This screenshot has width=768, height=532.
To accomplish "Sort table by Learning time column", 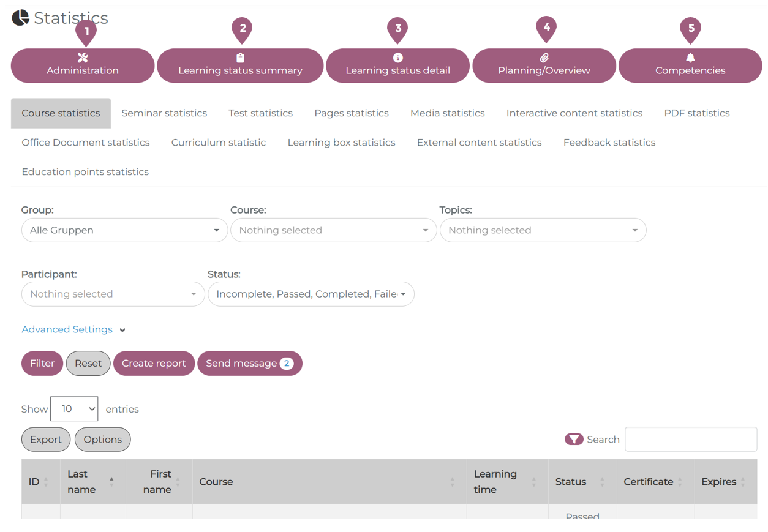I will click(533, 482).
